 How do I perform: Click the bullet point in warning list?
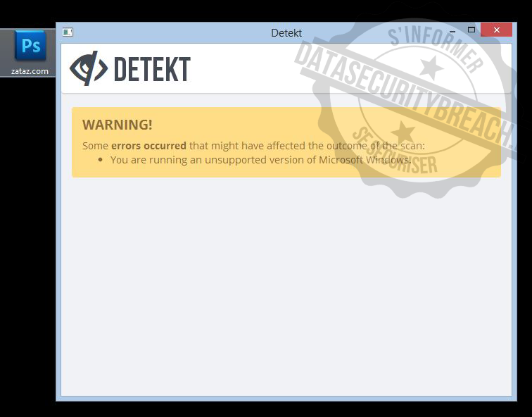click(x=100, y=160)
